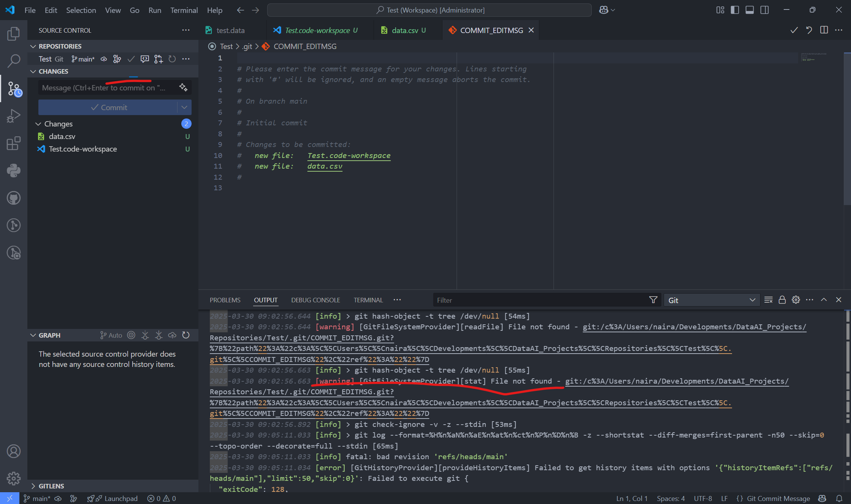Open the Python sidebar view
Image resolution: width=851 pixels, height=504 pixels.
click(x=14, y=171)
